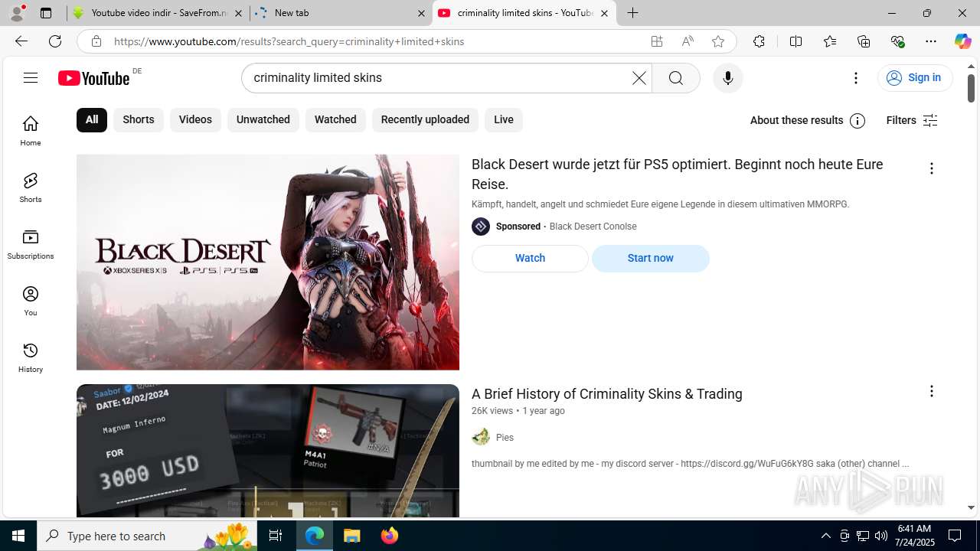
Task: Add this page to favorites
Action: tap(718, 41)
